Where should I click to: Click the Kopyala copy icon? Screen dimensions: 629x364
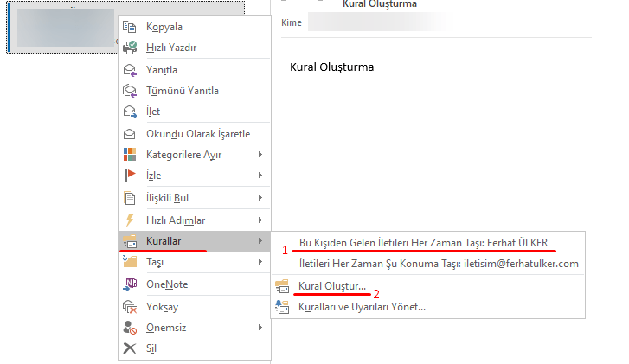click(x=131, y=27)
